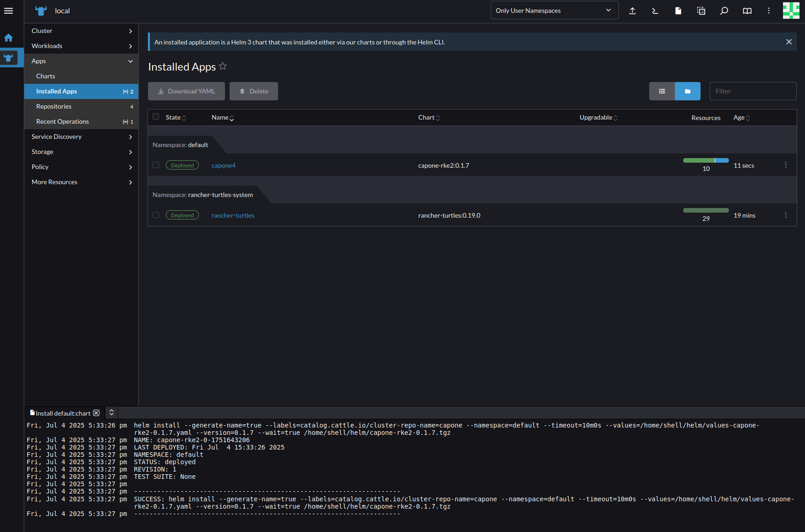Open Charts in the Apps menu

coord(81,76)
